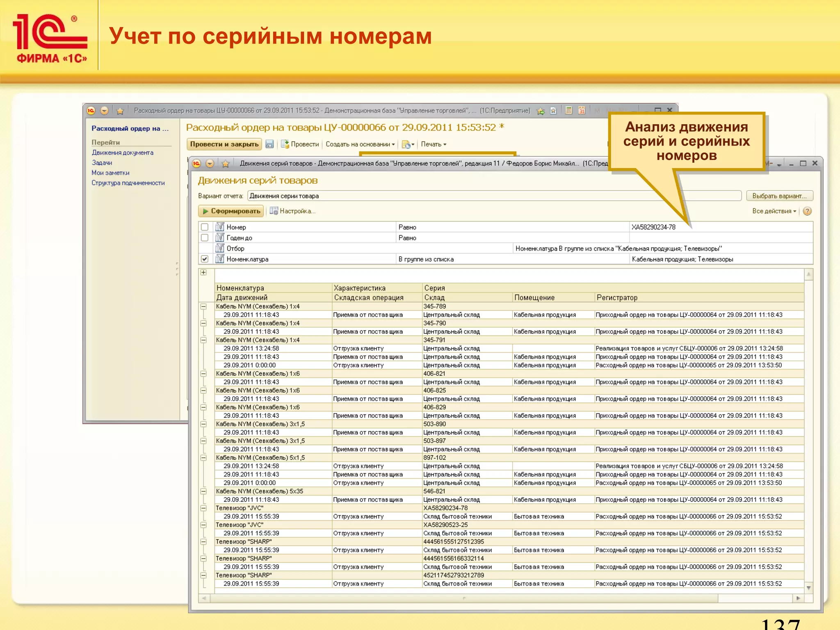
Task: Maximize the Движения серий товаров window
Action: click(803, 163)
